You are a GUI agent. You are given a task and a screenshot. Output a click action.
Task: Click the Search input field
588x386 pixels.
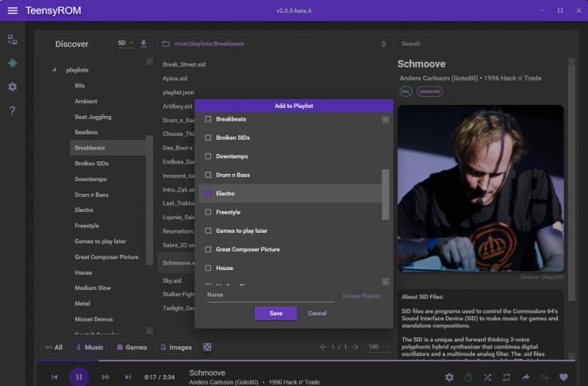coord(485,44)
